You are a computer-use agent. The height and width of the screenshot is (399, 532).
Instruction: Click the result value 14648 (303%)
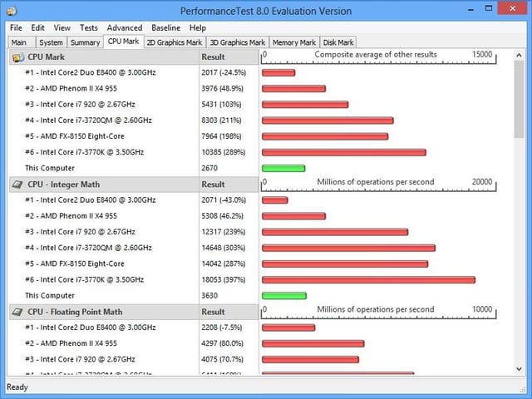(224, 248)
